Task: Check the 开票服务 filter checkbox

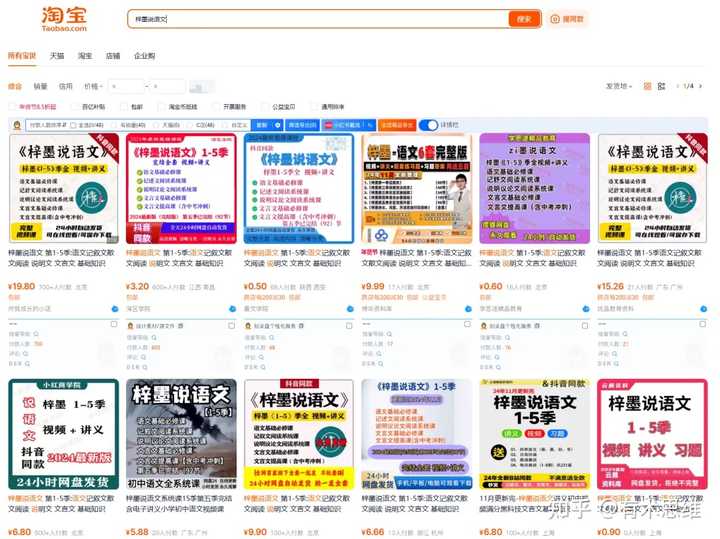Action: (215, 107)
